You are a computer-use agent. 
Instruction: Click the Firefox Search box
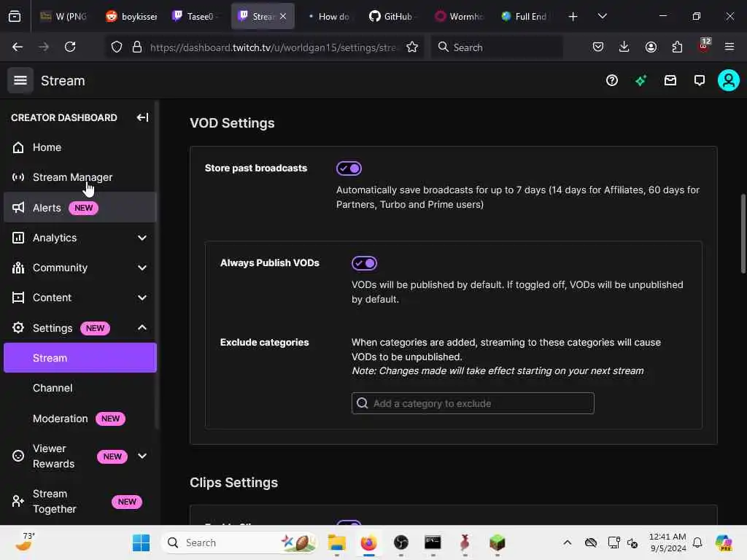pyautogui.click(x=497, y=47)
